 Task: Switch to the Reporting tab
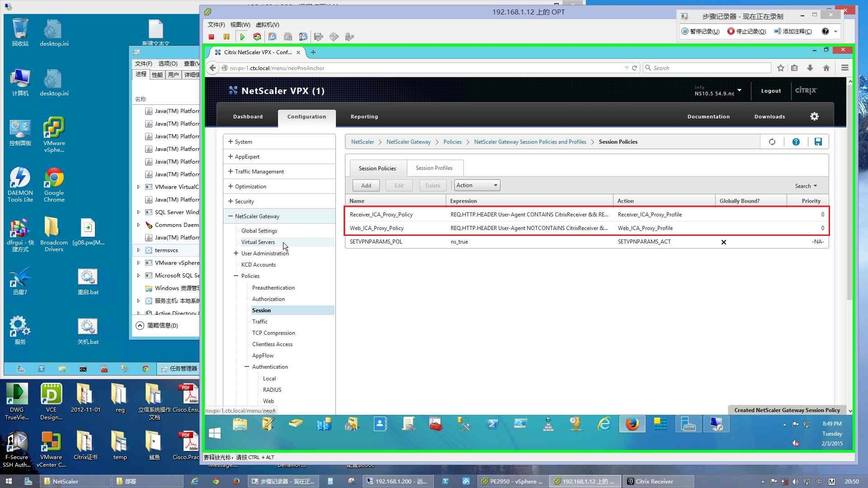point(364,117)
